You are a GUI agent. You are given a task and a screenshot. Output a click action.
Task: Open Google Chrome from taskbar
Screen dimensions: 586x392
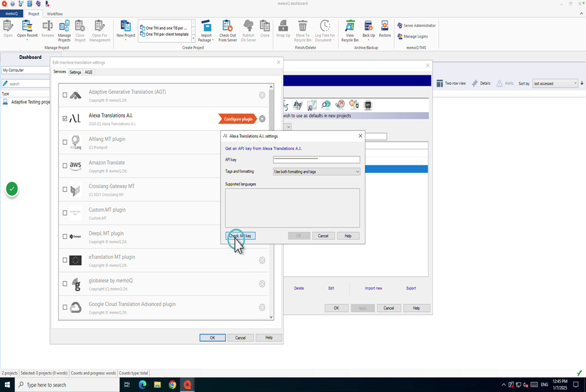pyautogui.click(x=172, y=385)
